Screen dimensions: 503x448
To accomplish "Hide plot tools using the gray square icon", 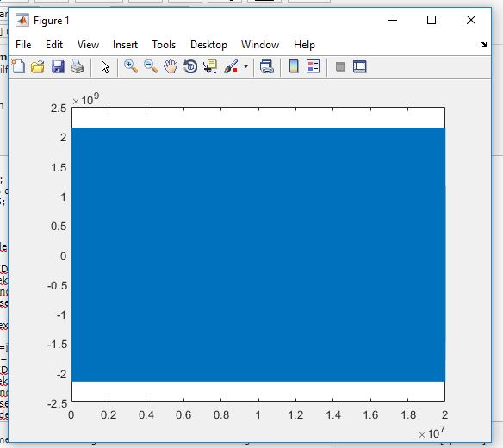I will coord(340,66).
